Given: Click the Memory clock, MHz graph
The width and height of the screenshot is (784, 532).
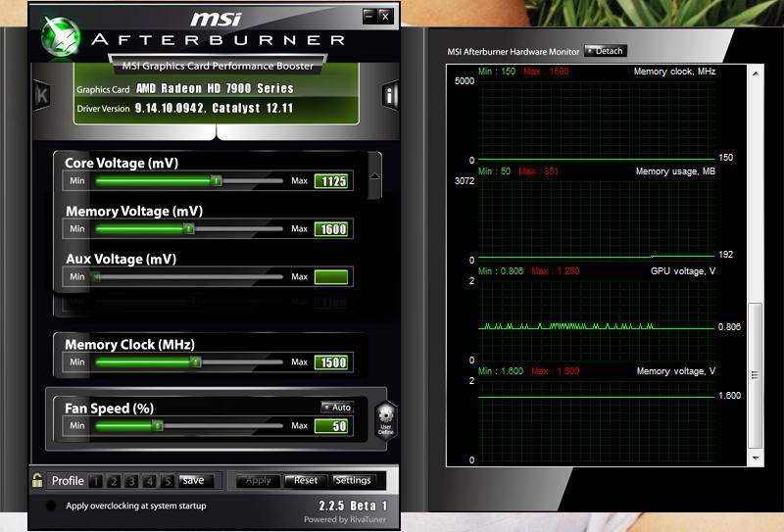Looking at the screenshot, I should pos(596,120).
